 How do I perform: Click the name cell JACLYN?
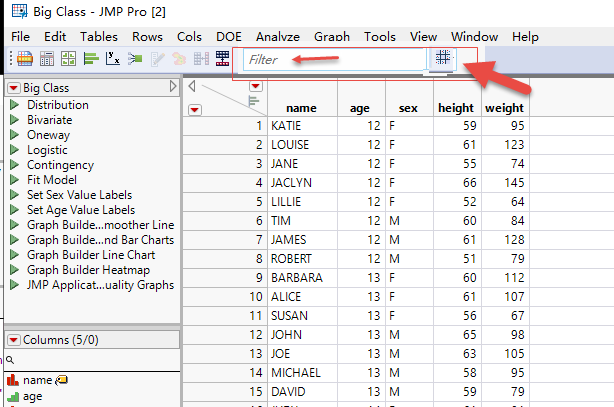(x=302, y=183)
